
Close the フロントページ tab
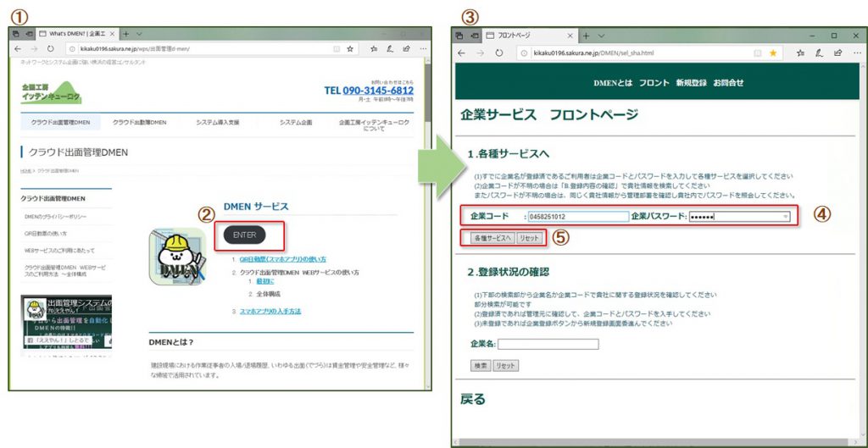[x=570, y=36]
